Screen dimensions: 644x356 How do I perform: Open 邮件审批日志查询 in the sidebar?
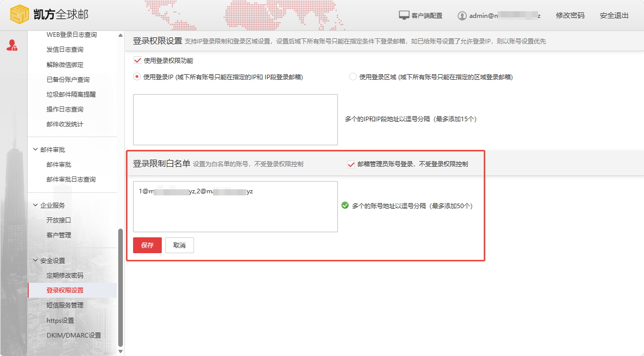[72, 180]
